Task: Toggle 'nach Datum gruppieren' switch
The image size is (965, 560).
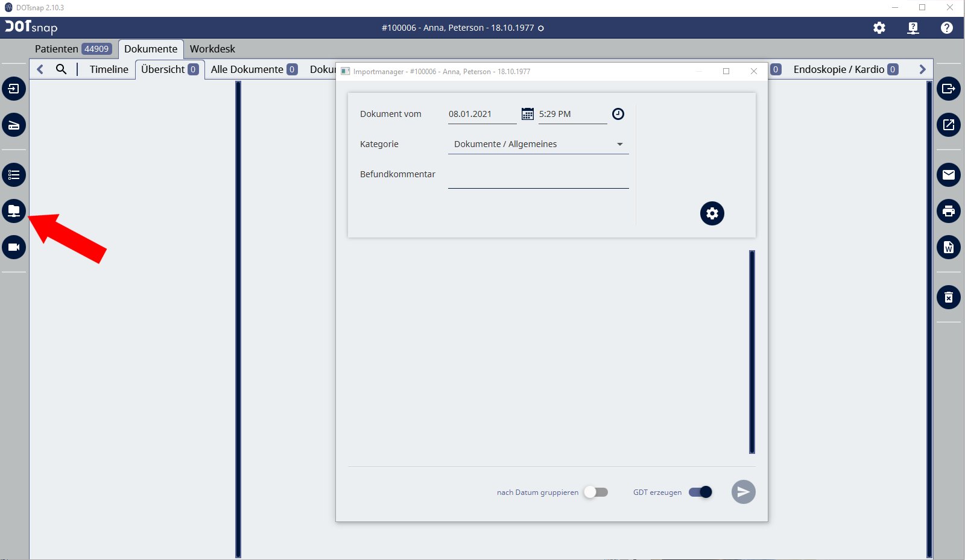Action: [596, 492]
